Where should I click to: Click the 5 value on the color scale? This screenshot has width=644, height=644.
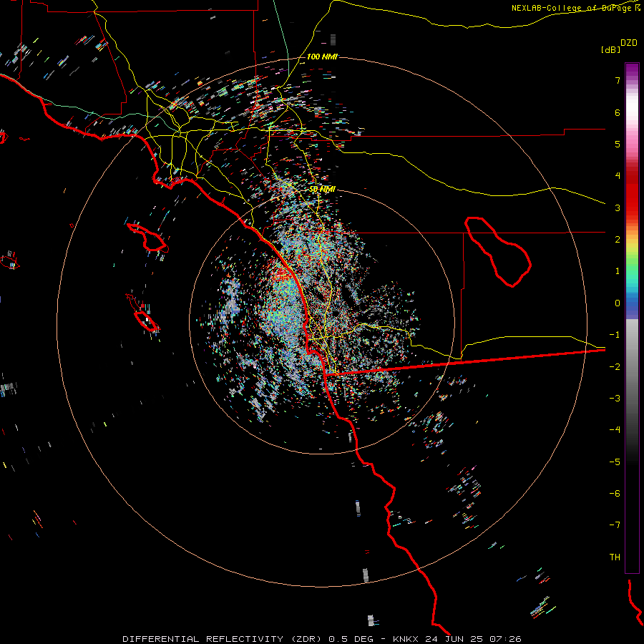(x=618, y=144)
